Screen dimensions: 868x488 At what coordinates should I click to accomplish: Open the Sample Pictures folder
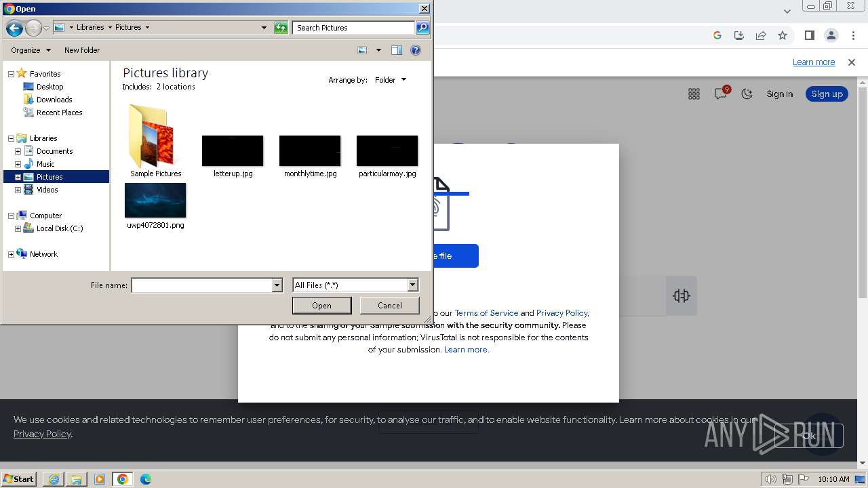[x=155, y=141]
